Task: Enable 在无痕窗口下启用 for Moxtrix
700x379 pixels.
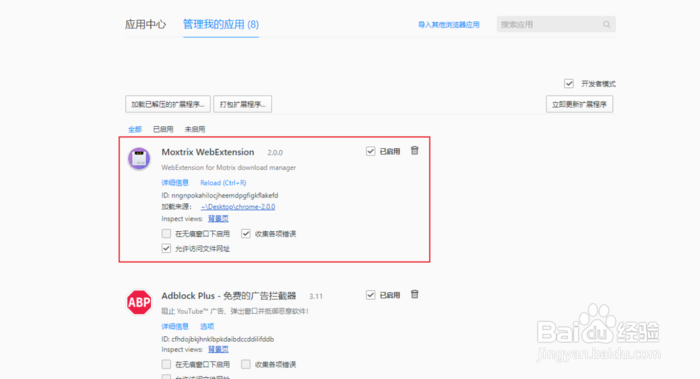Action: pos(166,233)
